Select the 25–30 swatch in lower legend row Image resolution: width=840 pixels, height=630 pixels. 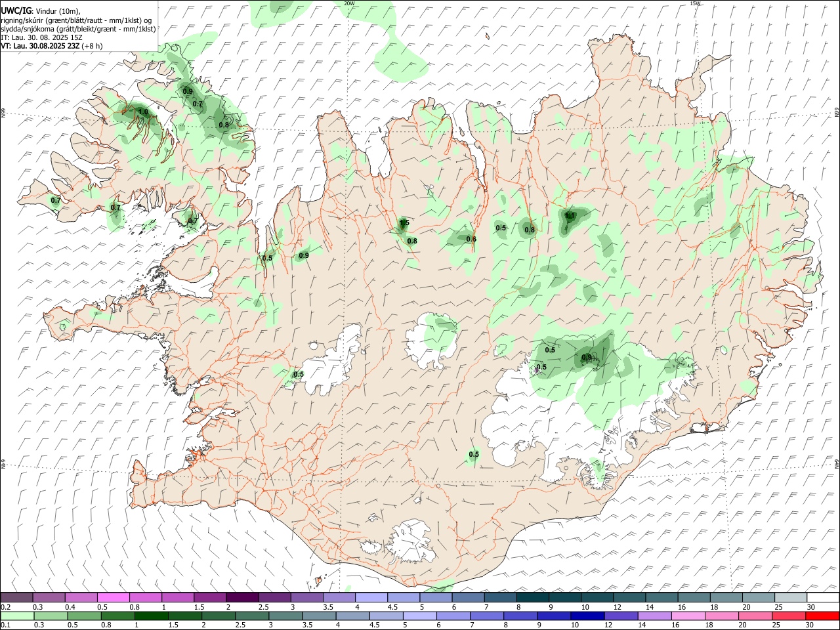pos(788,616)
